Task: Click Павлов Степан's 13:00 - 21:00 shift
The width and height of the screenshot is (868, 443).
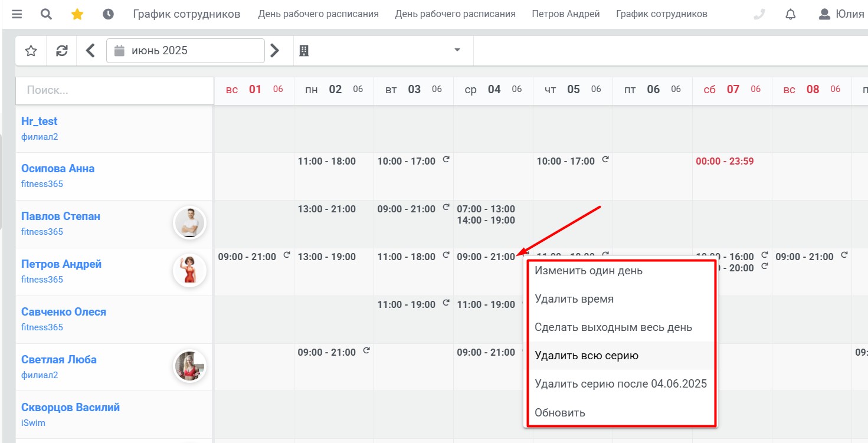Action: click(327, 209)
